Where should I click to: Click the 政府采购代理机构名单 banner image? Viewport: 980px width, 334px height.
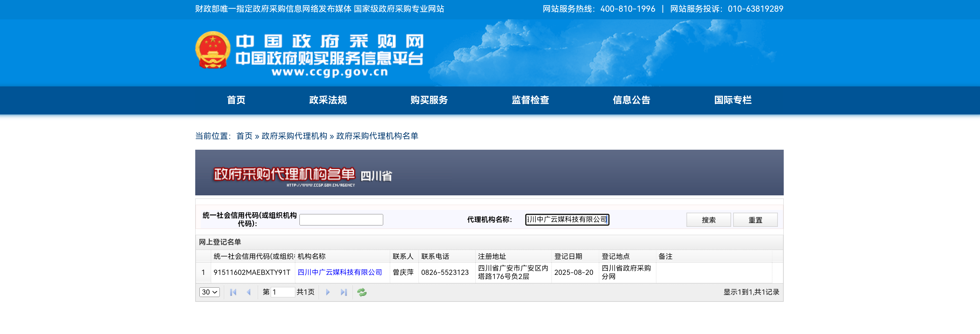coord(489,173)
